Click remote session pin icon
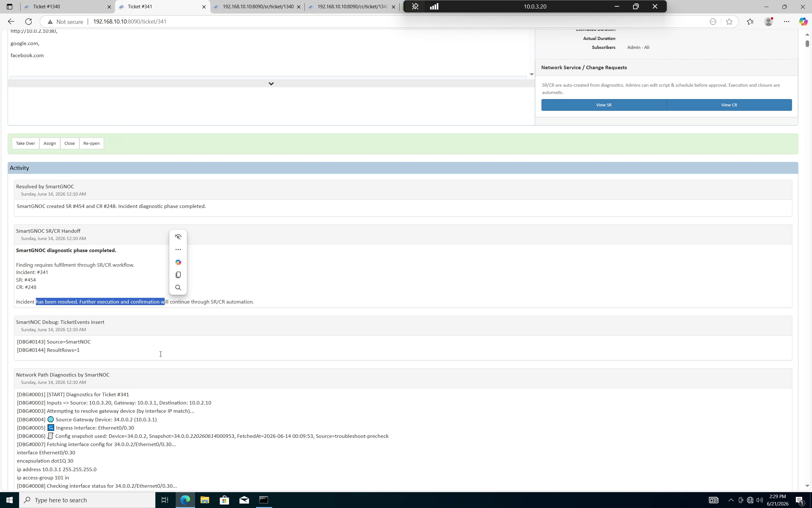 tap(415, 6)
